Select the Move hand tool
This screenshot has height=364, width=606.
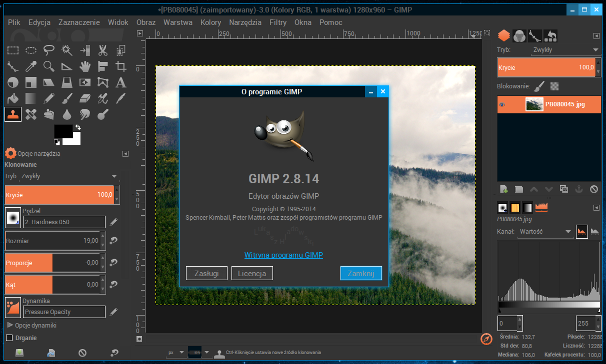(85, 66)
